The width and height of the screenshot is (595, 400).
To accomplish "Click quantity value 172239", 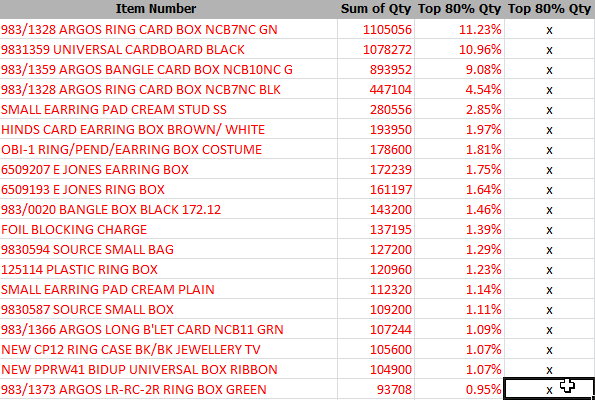I will [390, 170].
